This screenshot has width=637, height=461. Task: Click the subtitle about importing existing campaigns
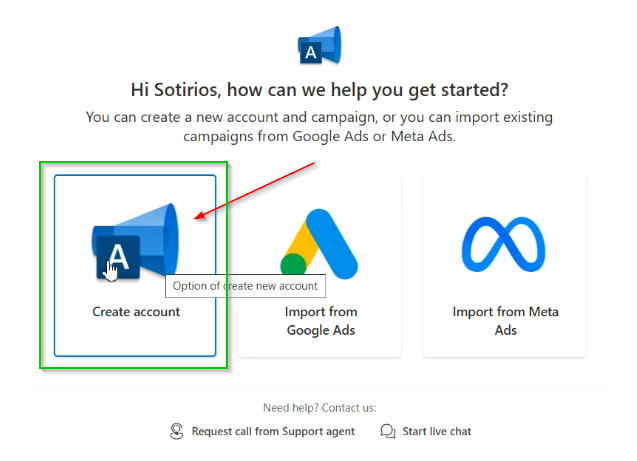[320, 126]
